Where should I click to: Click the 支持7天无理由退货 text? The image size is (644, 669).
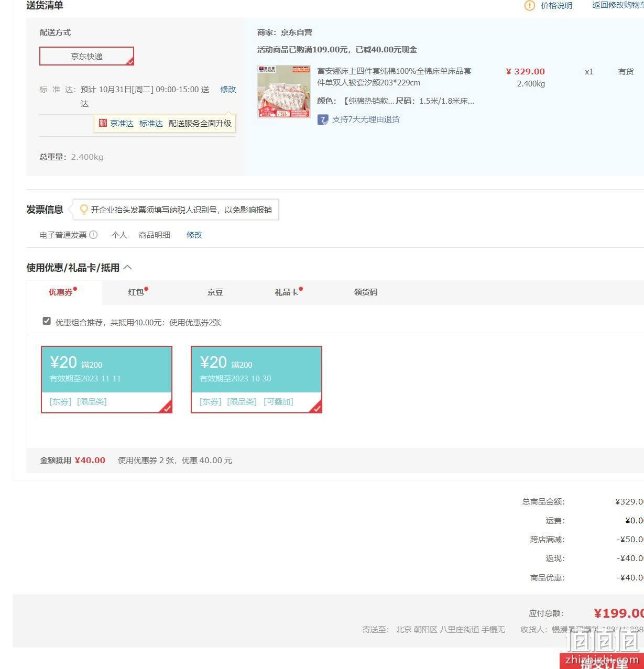366,119
